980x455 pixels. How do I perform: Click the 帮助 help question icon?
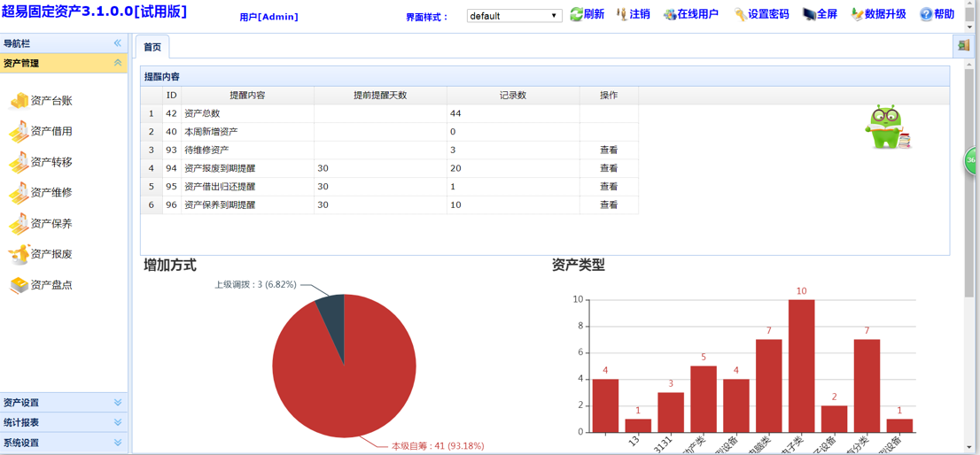tap(926, 14)
